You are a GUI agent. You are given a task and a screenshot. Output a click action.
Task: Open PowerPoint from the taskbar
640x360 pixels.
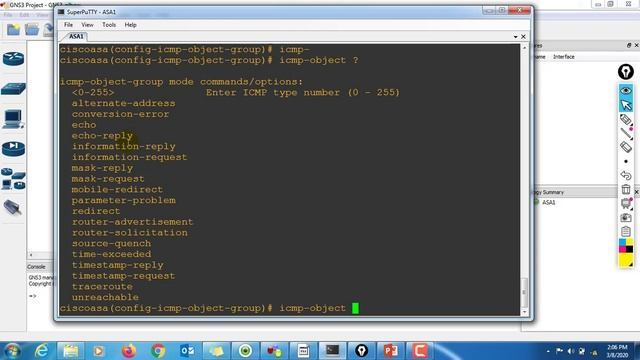point(391,351)
